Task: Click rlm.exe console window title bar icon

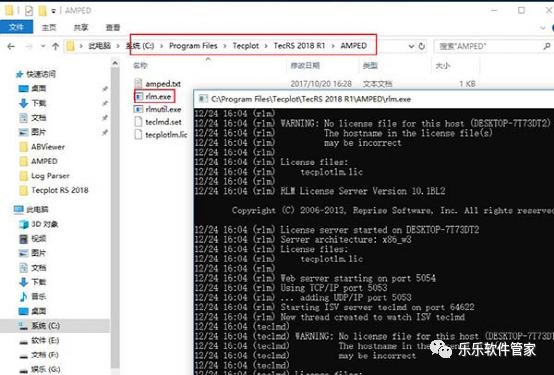Action: click(x=203, y=99)
